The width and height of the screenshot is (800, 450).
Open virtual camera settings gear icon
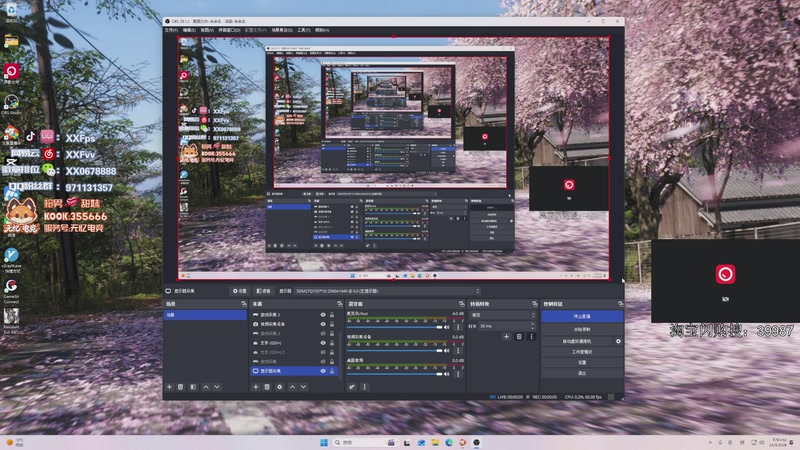[x=618, y=341]
